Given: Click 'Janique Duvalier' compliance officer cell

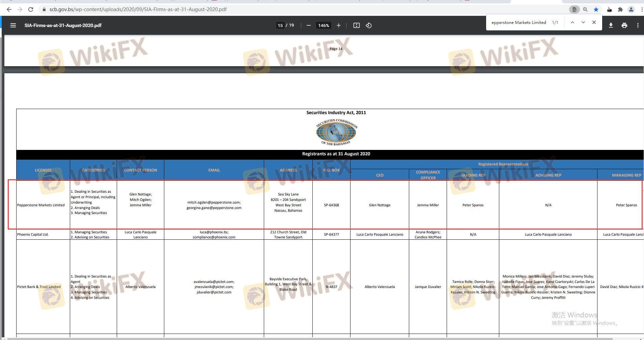Looking at the screenshot, I should (428, 287).
